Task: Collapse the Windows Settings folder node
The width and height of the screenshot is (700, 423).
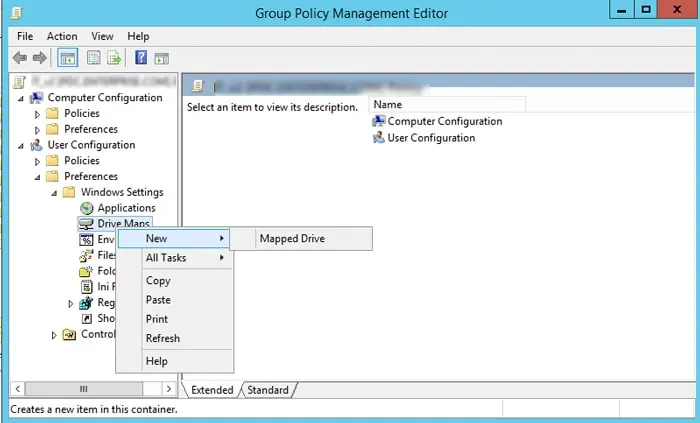Action: [55, 193]
